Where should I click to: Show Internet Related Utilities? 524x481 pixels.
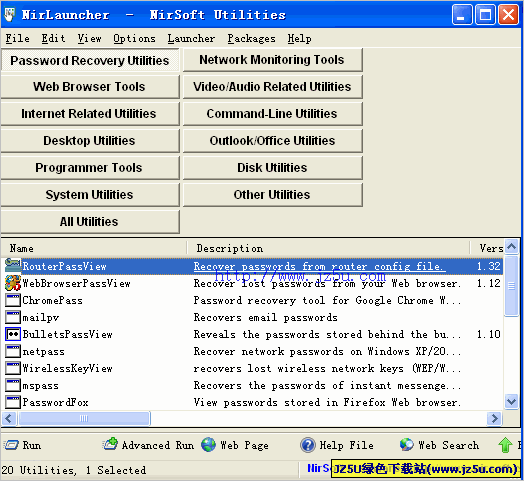[90, 114]
